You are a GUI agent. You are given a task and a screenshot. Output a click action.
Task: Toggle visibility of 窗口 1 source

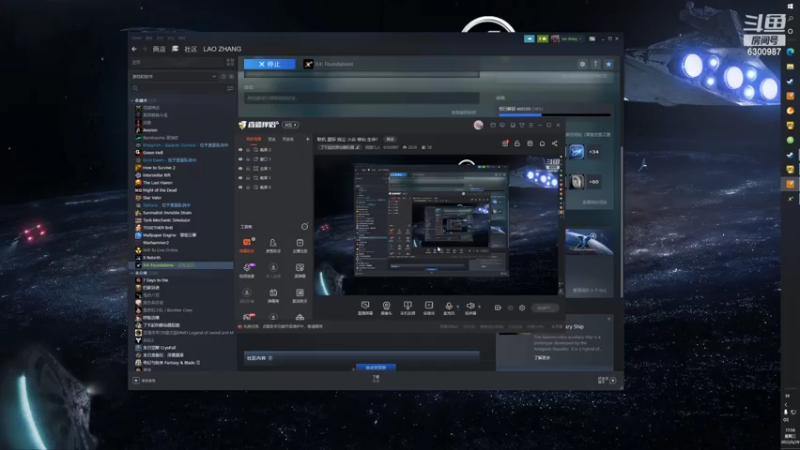[241, 159]
